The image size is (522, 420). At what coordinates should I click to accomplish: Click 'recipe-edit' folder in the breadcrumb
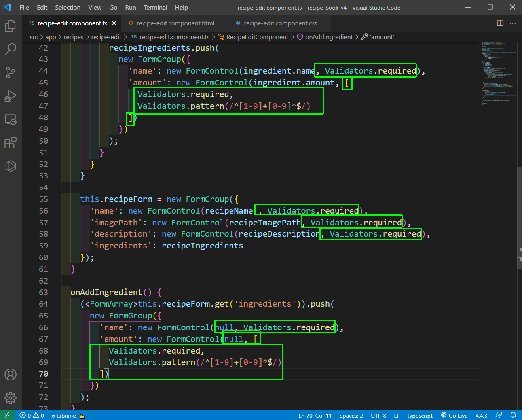(x=106, y=37)
